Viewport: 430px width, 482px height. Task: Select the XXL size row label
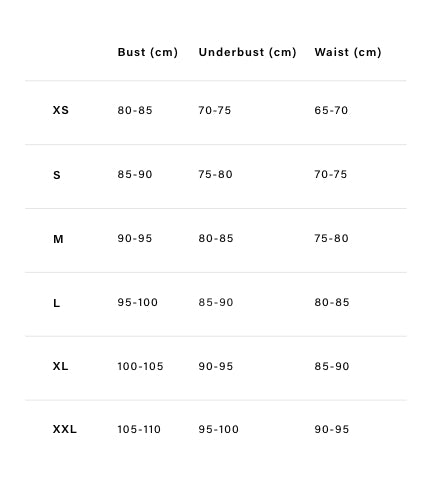65,429
